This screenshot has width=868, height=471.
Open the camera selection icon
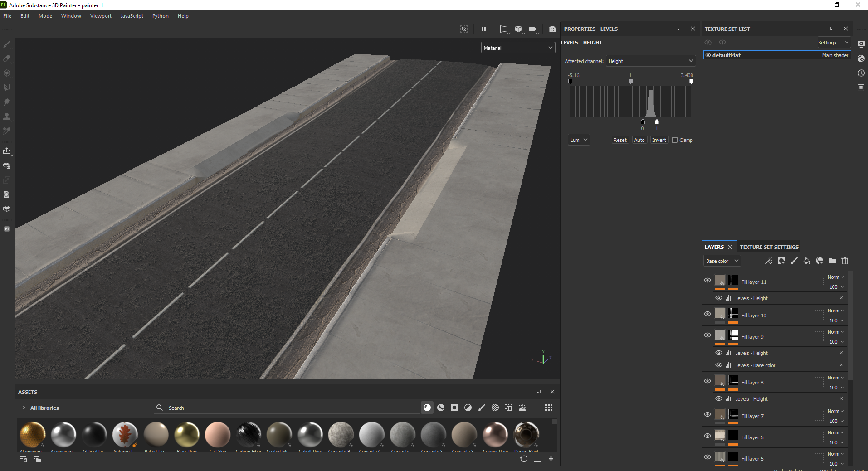click(533, 29)
